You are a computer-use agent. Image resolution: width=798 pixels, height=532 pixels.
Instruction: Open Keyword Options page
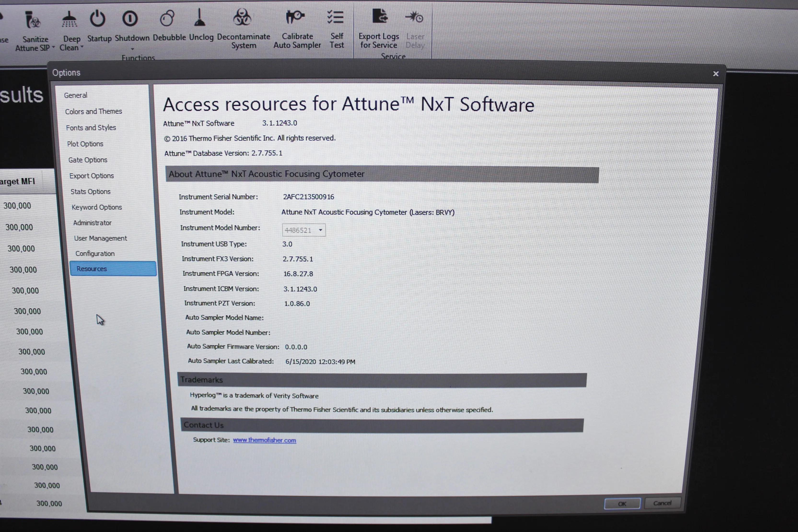[97, 207]
